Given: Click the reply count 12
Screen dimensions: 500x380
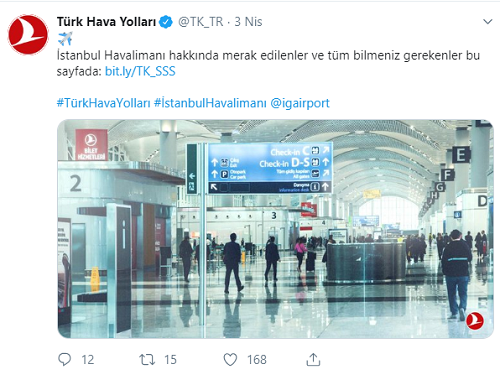Looking at the screenshot, I should tap(88, 360).
